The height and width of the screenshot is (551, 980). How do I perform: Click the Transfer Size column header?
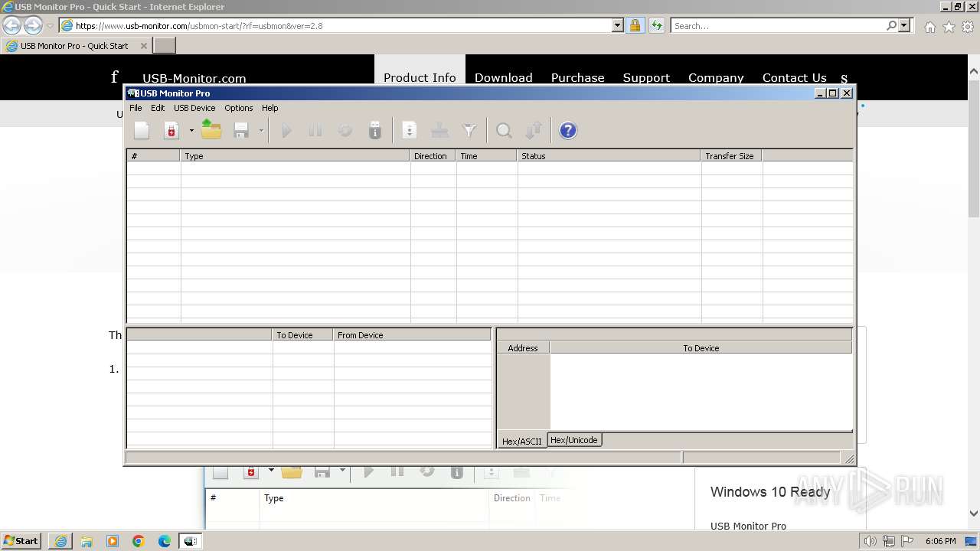pos(732,156)
